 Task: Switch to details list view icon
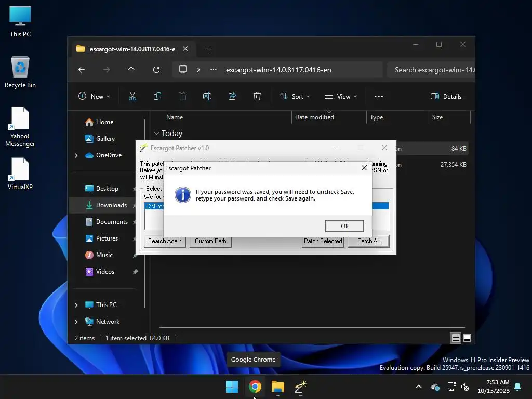456,338
